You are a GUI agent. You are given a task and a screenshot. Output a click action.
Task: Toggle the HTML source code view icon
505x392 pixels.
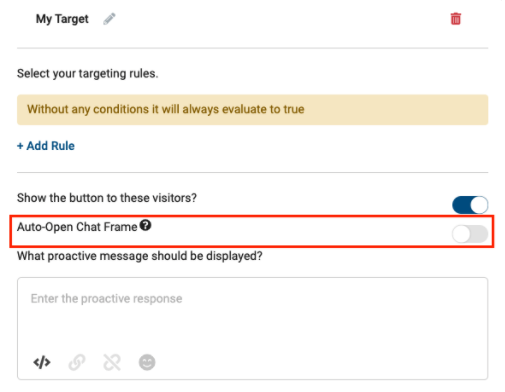coord(42,362)
